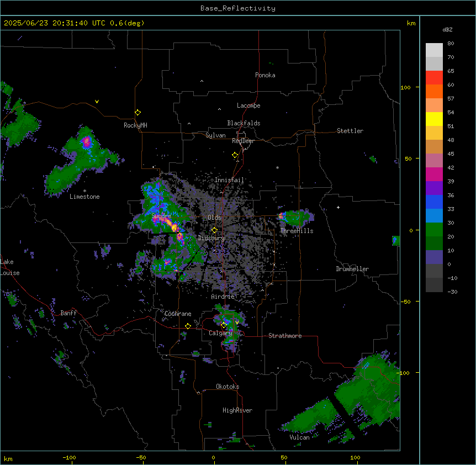This screenshot has height=465, width=476.
Task: Select the orange 60 dBZ legend swatch
Action: 434,91
